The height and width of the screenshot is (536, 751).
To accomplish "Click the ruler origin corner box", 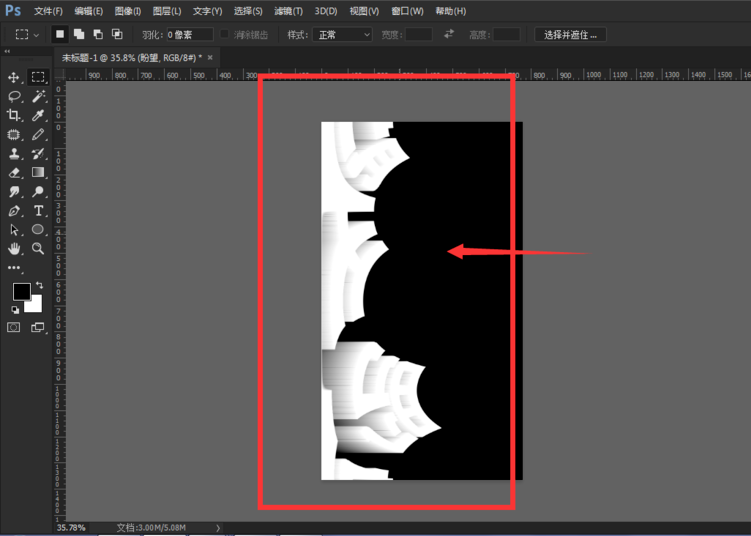I will click(x=60, y=75).
